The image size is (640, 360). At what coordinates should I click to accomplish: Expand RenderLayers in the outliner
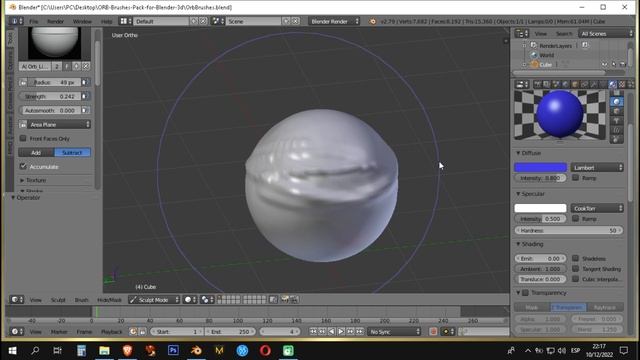tap(524, 45)
